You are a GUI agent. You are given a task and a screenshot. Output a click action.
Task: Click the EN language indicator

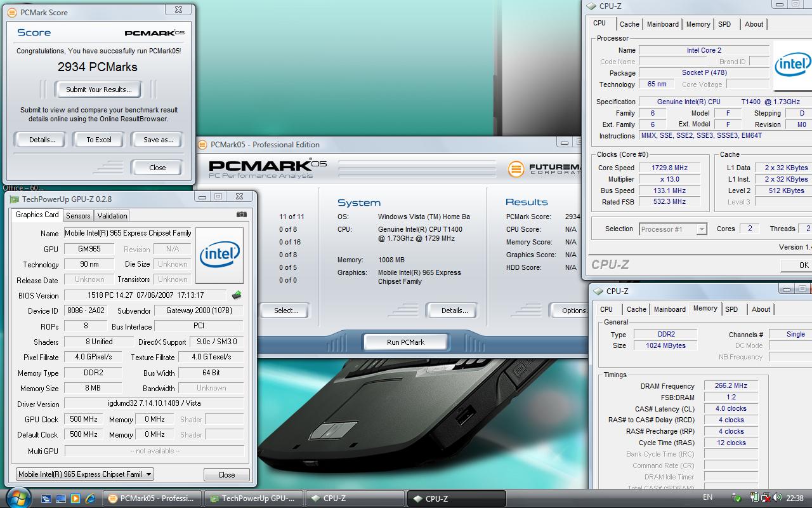point(707,497)
